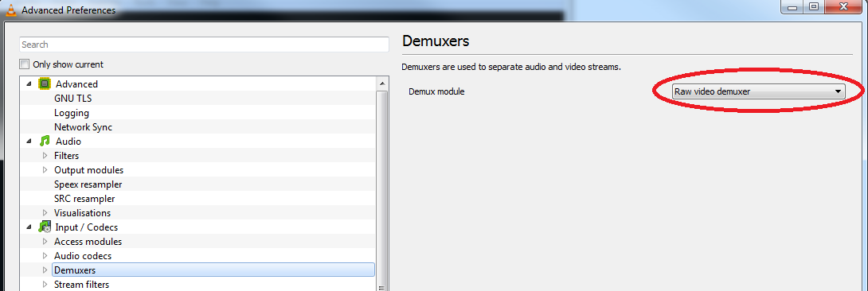Expand the Output modules node
Viewport: 868px width, 291px height.
point(45,170)
